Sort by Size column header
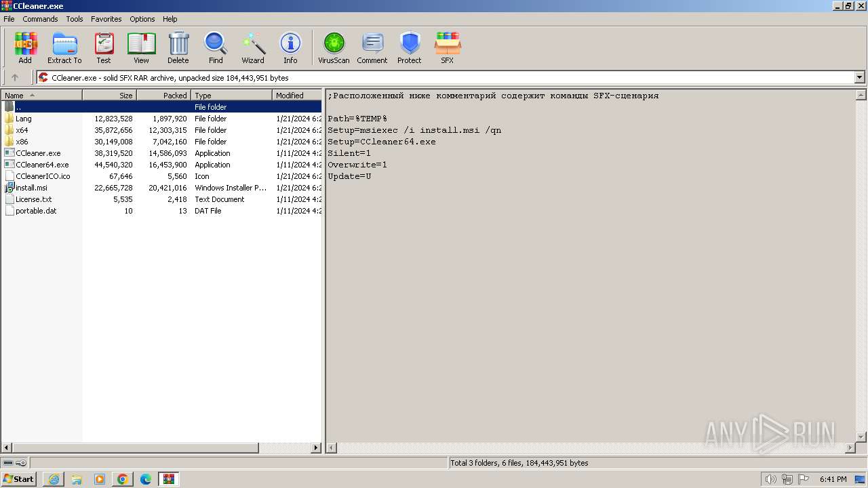The image size is (868, 488). 109,96
